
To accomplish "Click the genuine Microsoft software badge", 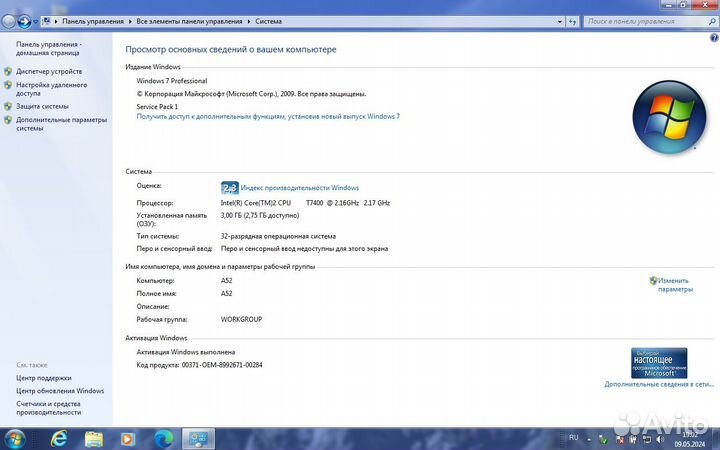I will (658, 362).
